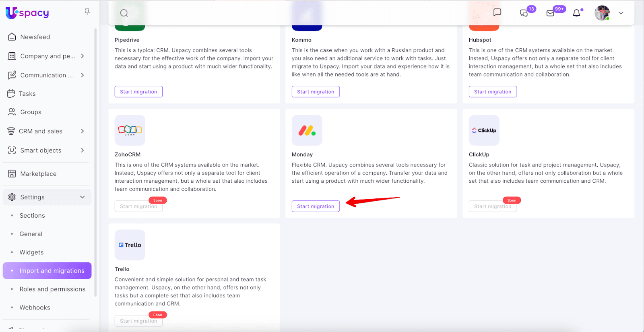Screen dimensions: 644x332
Task: Expand the Company and people submenu
Action: (83, 56)
